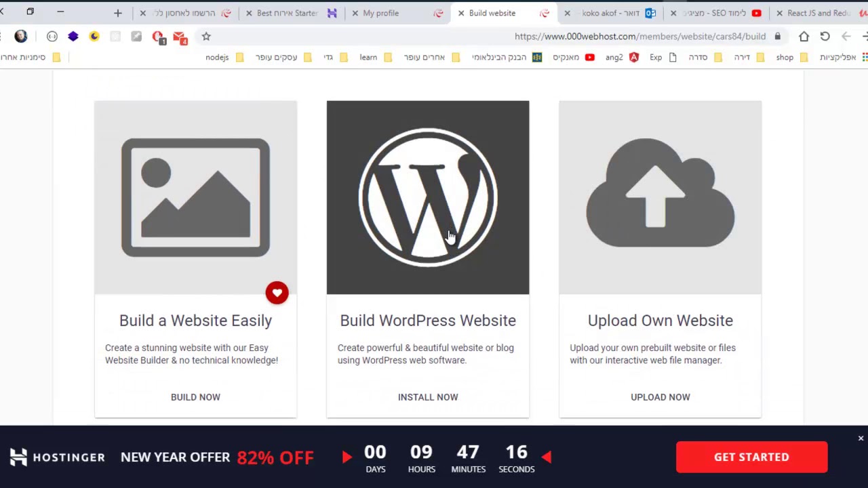Open the 'סדרה' bookmarks folder
Screen dimensions: 868x488
point(705,58)
